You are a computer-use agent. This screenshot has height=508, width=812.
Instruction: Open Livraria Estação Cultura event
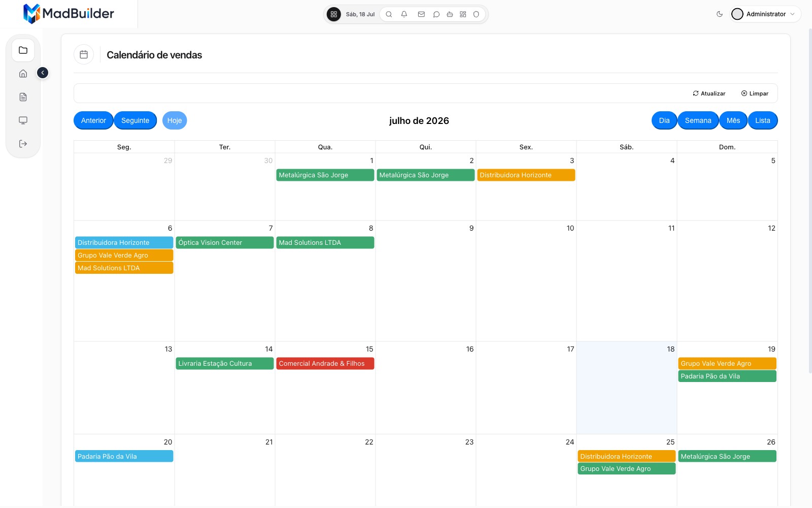point(224,363)
